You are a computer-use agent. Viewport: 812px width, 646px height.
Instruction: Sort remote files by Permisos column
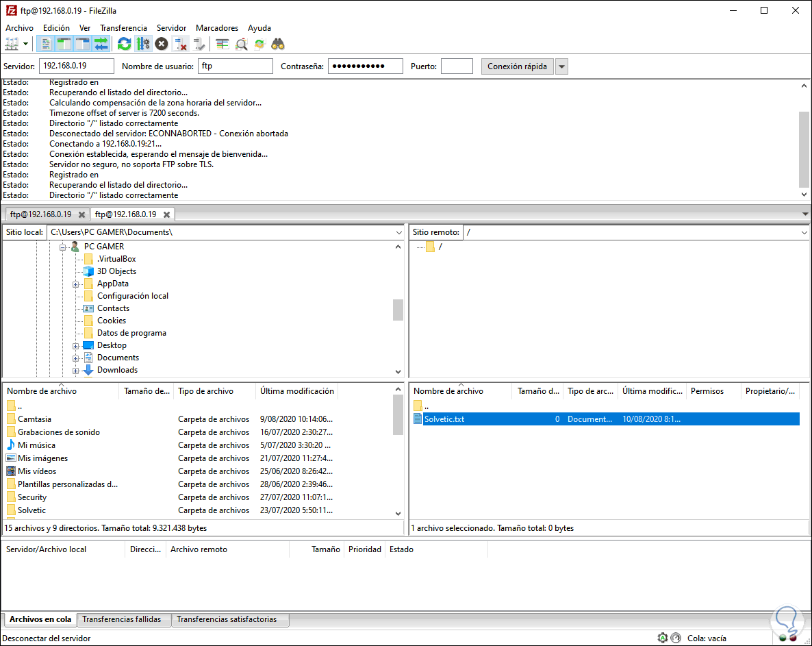pos(713,391)
